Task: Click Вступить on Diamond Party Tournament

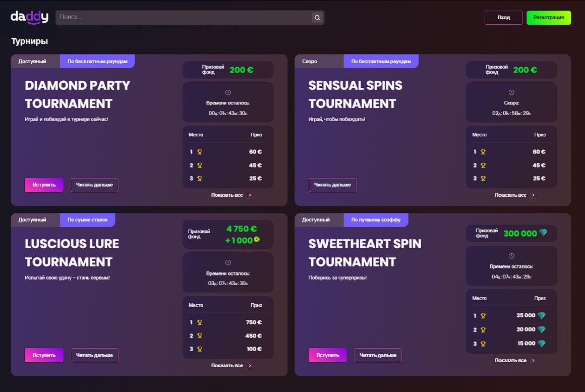Action: tap(44, 185)
